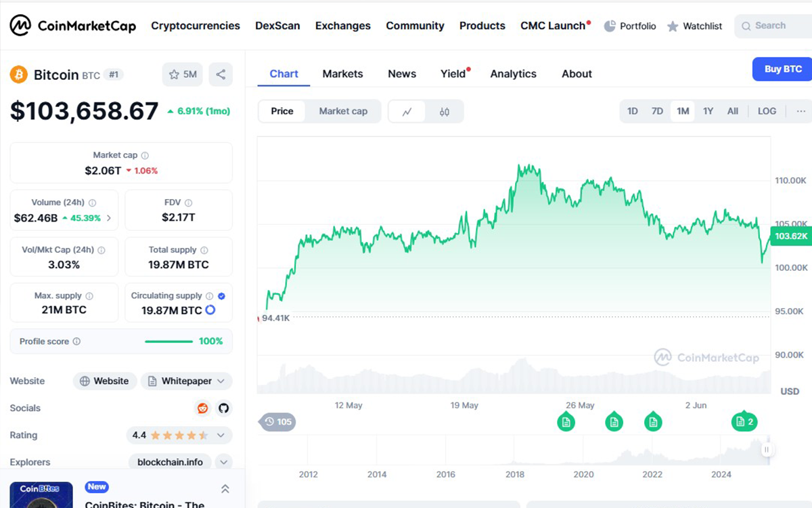Switch to the Analytics tab

pos(513,74)
